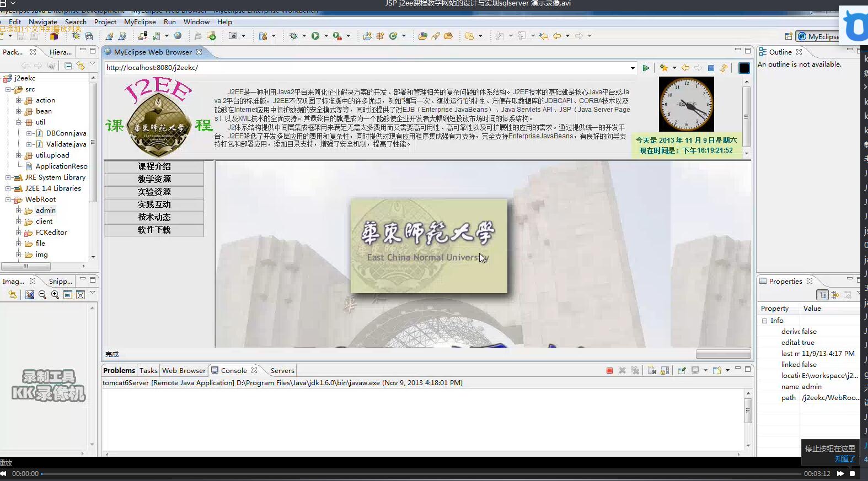Image resolution: width=868 pixels, height=481 pixels.
Task: Click the black square icon beside browser toolbar
Action: click(744, 68)
